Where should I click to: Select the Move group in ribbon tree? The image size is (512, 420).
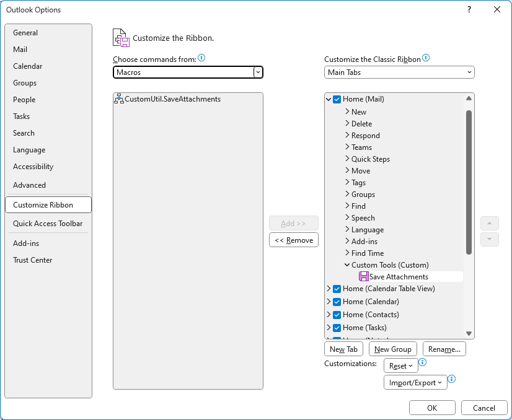tap(361, 171)
